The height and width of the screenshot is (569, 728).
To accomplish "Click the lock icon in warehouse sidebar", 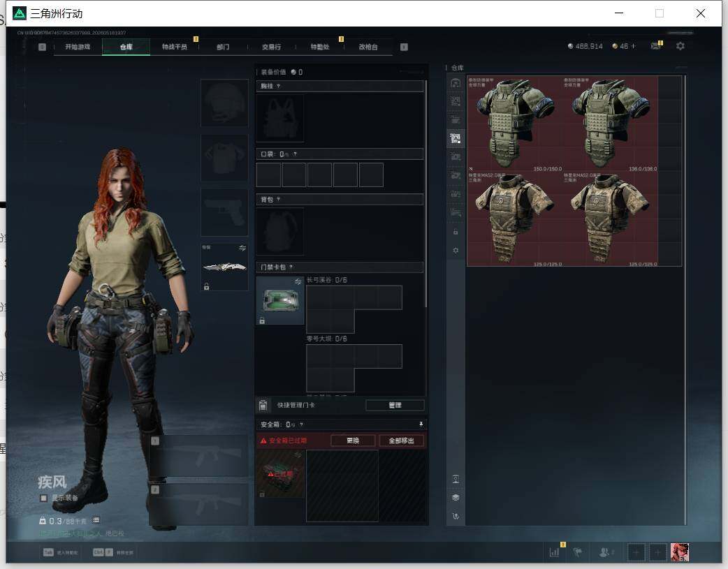I will [456, 232].
